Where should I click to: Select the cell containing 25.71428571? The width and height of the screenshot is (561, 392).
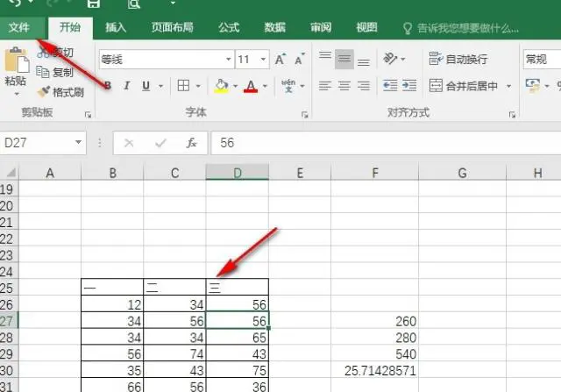pyautogui.click(x=374, y=371)
